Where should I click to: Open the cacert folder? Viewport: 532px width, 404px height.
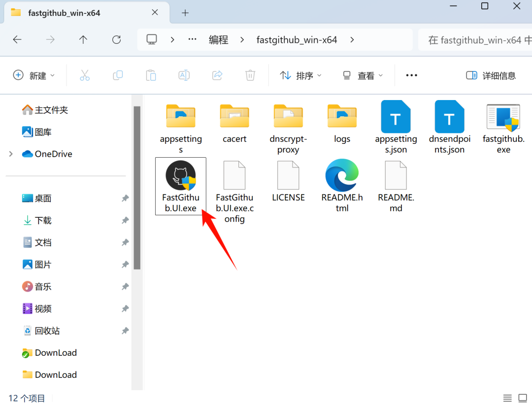click(234, 118)
